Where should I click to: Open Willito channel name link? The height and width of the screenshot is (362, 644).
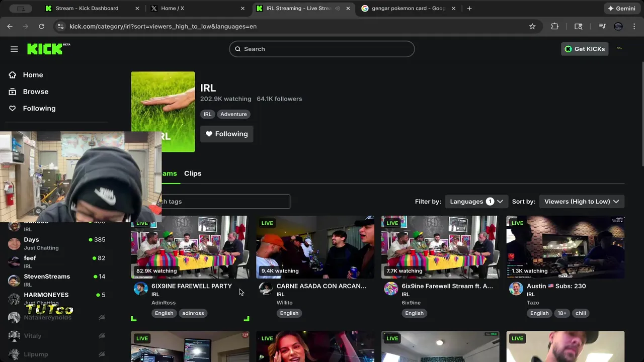(284, 303)
